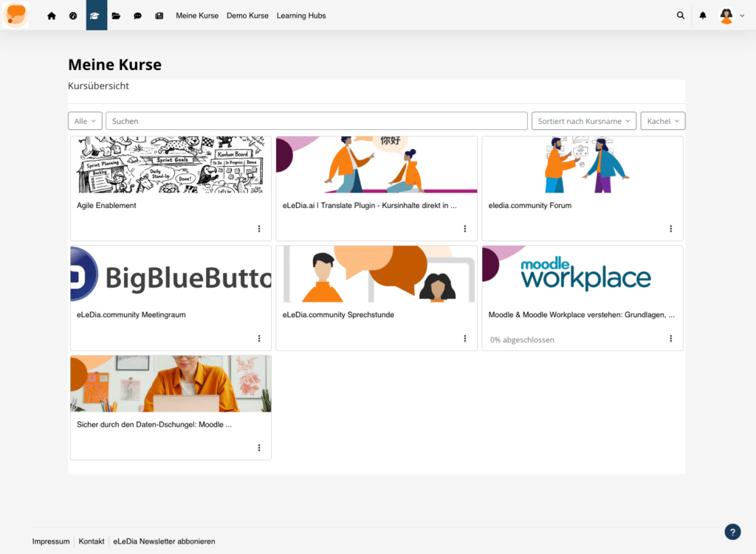
Task: Open Learning Hubs in navigation
Action: click(301, 15)
